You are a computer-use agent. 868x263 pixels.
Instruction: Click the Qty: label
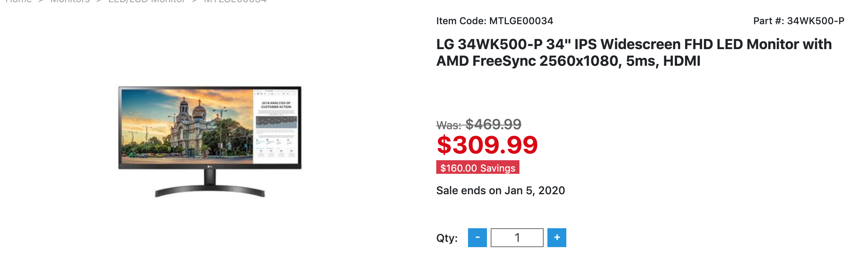click(447, 238)
